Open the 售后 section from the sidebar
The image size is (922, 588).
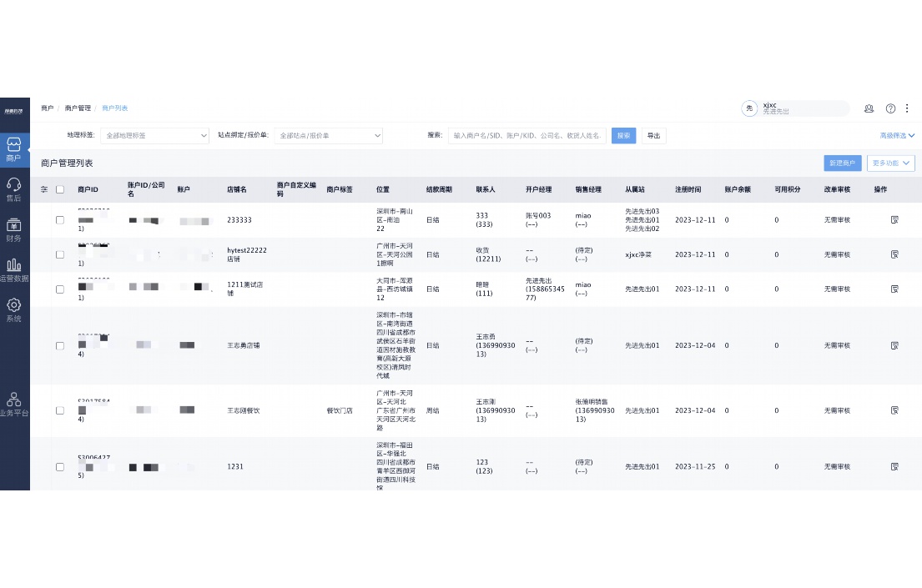[x=15, y=188]
